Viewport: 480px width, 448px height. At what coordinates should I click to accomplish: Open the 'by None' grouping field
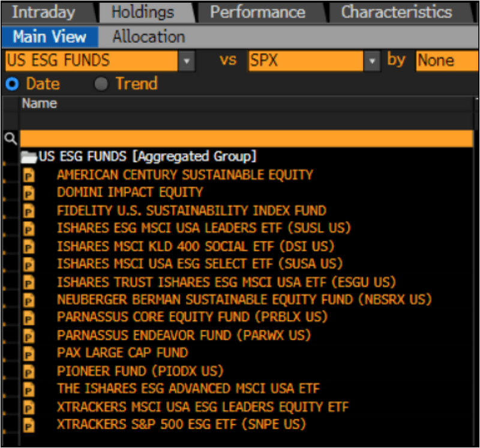tap(447, 61)
